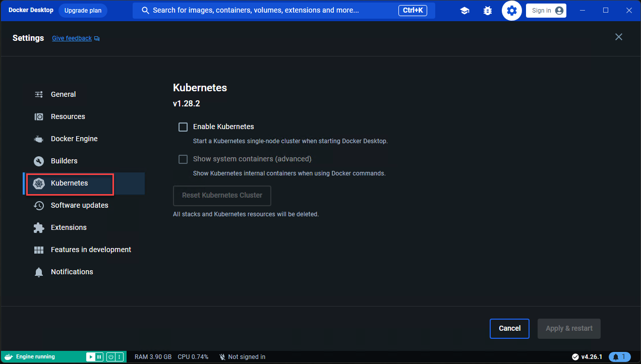This screenshot has width=641, height=364.
Task: Click the feedback speech icon
Action: click(97, 38)
